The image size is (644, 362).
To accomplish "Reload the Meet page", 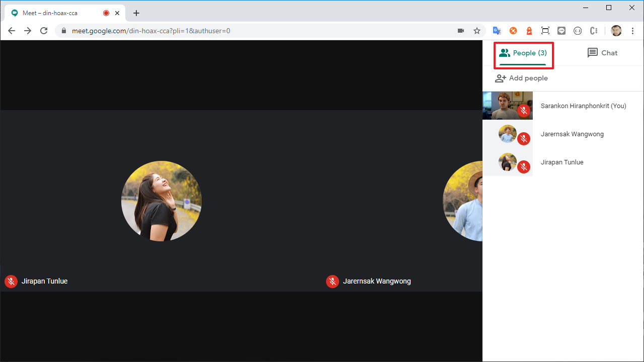I will point(44,31).
